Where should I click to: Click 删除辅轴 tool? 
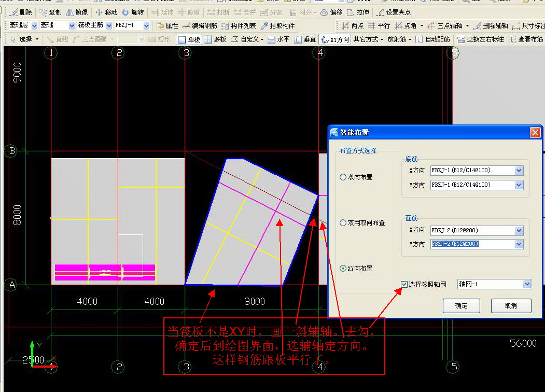491,26
